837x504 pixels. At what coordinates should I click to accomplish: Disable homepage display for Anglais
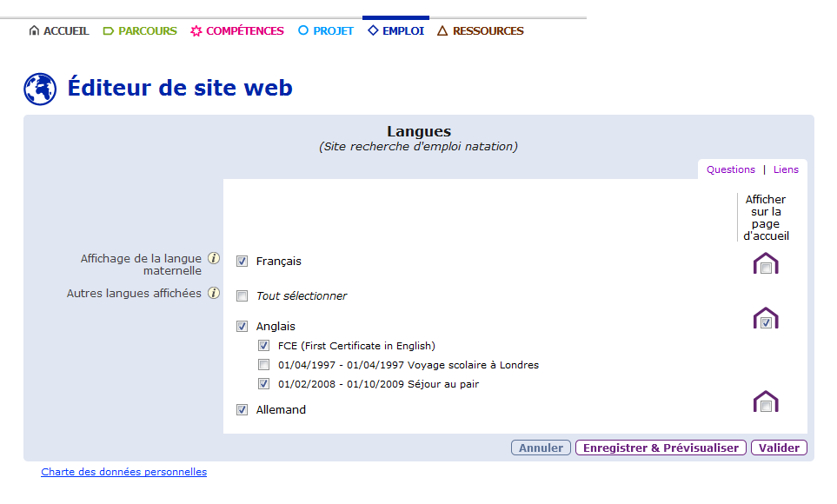[x=766, y=322]
